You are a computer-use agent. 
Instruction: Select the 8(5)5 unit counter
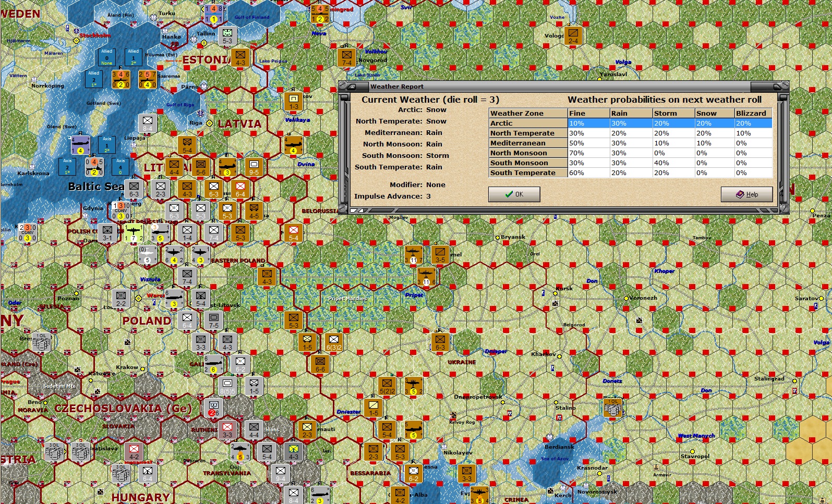[x=227, y=386]
